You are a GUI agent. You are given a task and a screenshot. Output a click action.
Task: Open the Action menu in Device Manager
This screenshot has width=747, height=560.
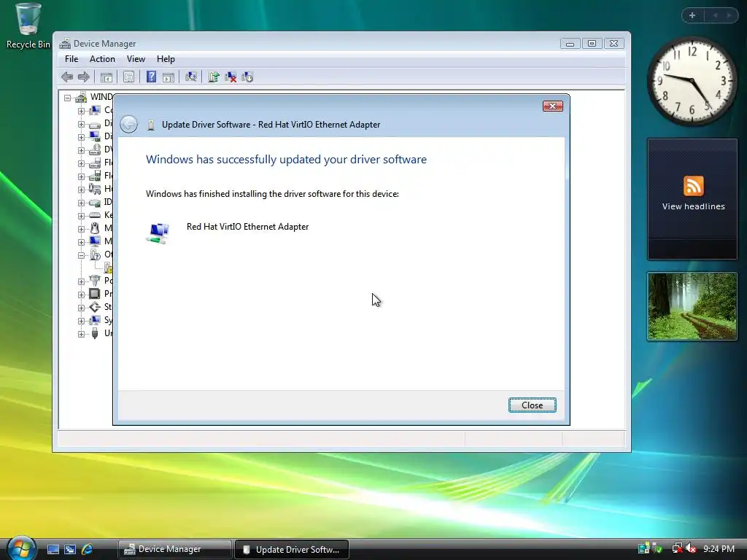click(x=102, y=59)
